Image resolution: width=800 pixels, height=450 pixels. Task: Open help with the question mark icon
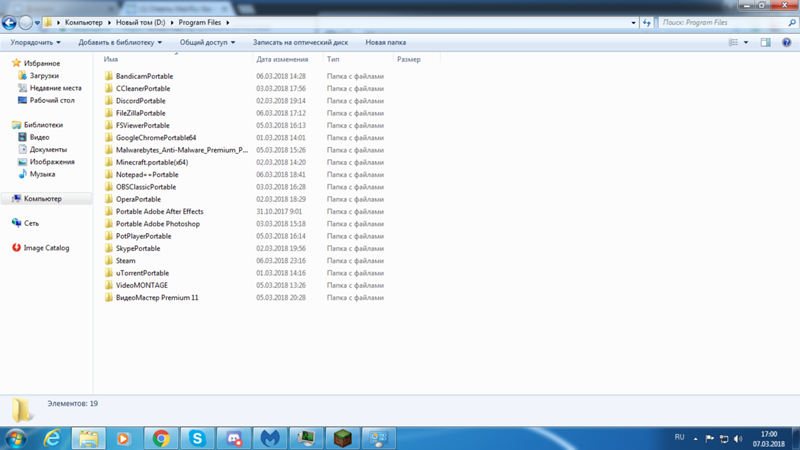pos(787,42)
